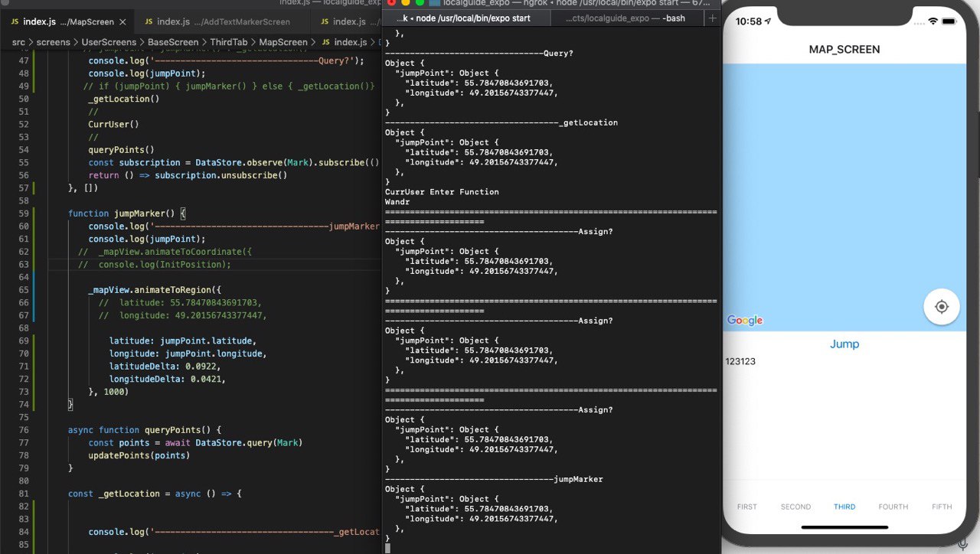Viewport: 980px width, 554px height.
Task: Click the '_mapView.animateToRegion({' code line
Action: pyautogui.click(x=155, y=290)
